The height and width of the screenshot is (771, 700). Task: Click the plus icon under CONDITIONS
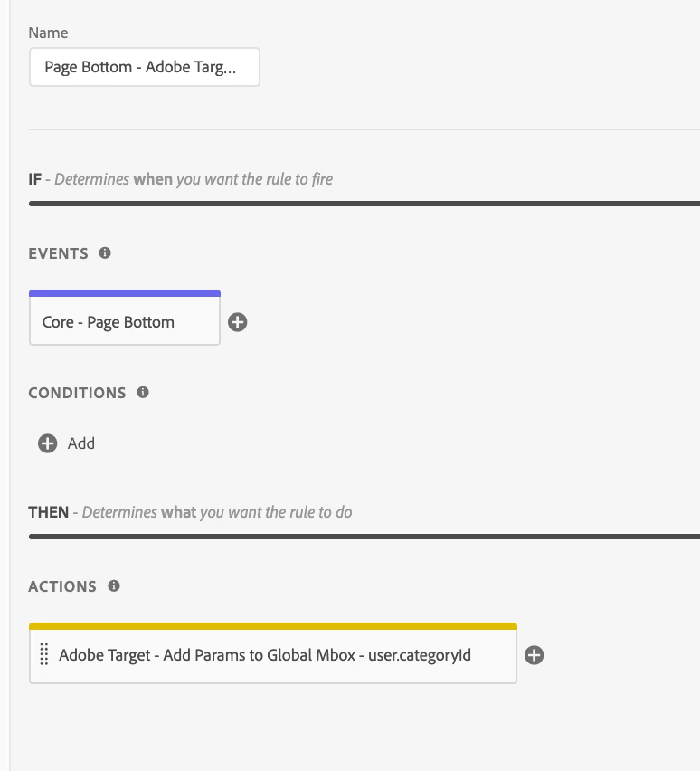point(48,443)
